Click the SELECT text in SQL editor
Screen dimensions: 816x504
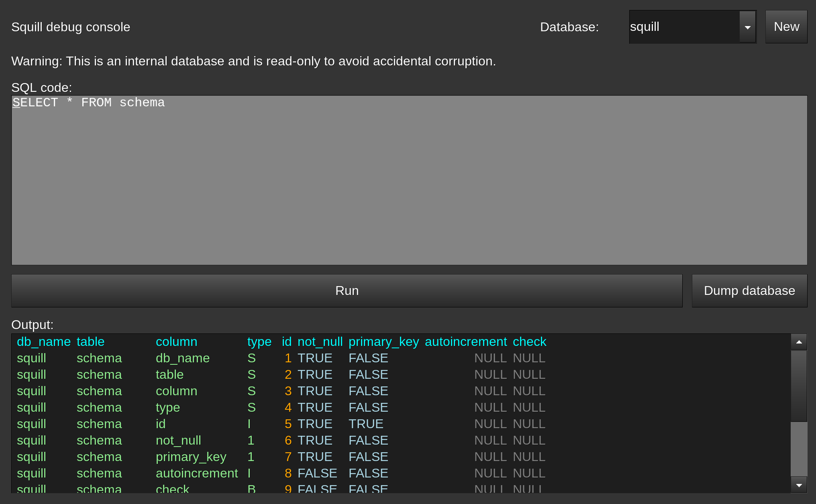click(35, 103)
